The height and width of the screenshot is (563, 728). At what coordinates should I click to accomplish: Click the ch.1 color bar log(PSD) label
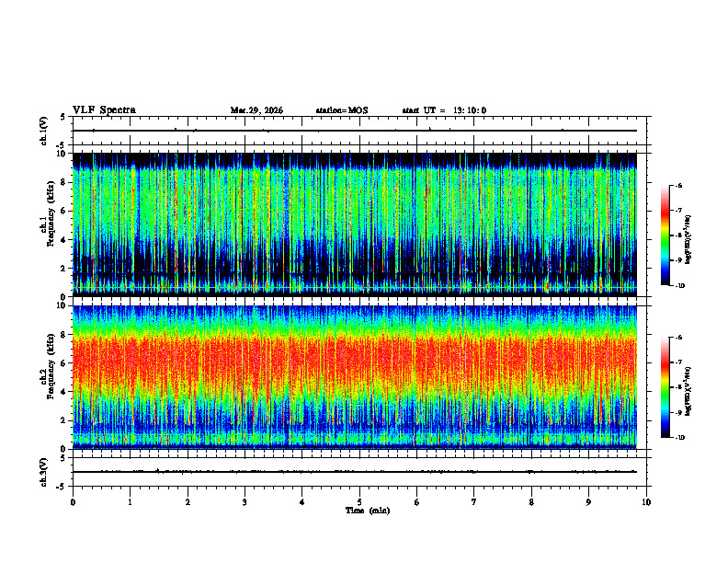[688, 240]
